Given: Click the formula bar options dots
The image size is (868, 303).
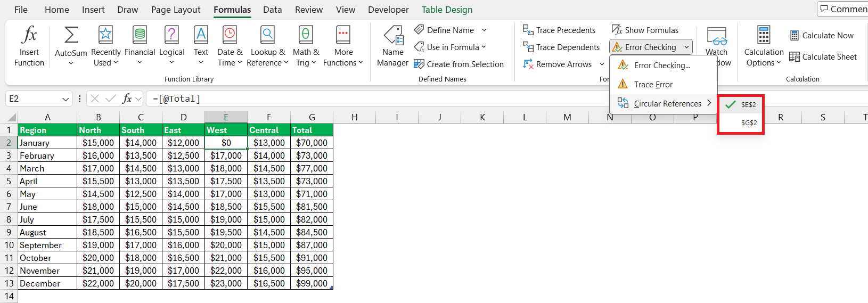Looking at the screenshot, I should pyautogui.click(x=79, y=99).
